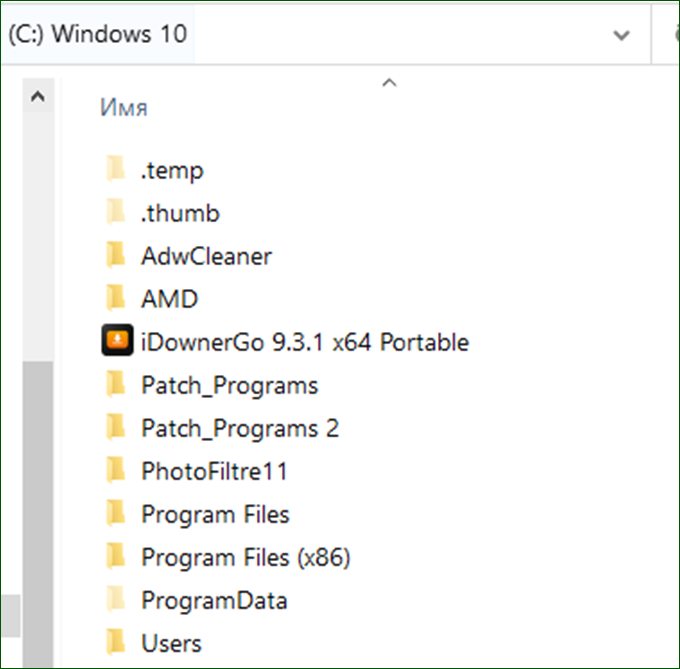Click the .thumb folder icon
Image resolution: width=680 pixels, height=669 pixels.
(x=116, y=211)
